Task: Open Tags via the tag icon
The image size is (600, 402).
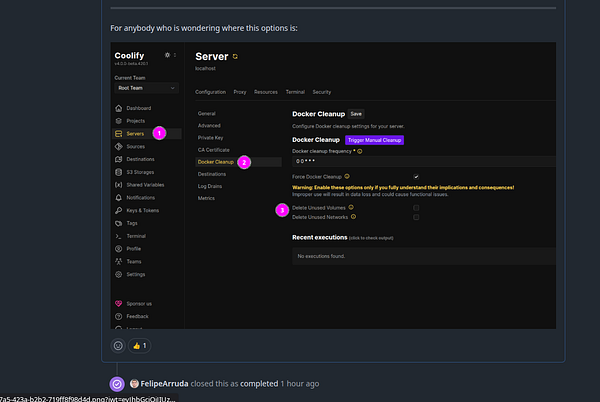Action: (119, 223)
